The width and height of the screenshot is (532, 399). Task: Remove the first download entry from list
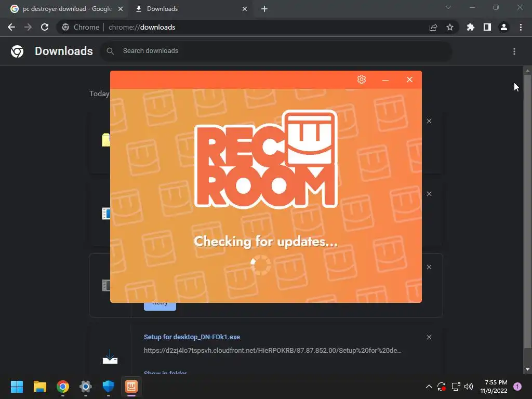(x=429, y=121)
